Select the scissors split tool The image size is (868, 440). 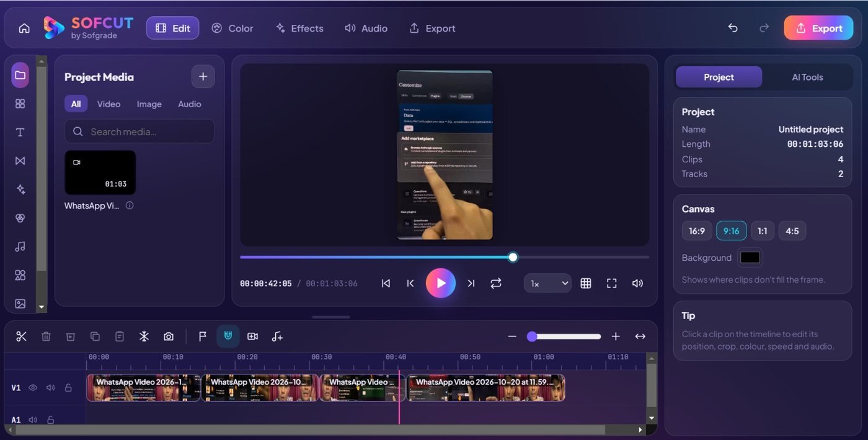[x=21, y=336]
